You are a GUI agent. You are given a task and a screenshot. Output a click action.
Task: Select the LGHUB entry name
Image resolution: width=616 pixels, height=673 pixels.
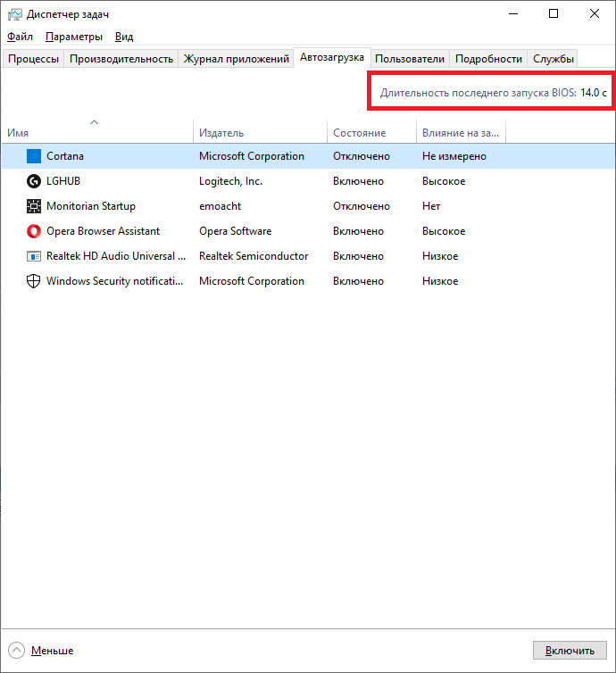tap(63, 181)
